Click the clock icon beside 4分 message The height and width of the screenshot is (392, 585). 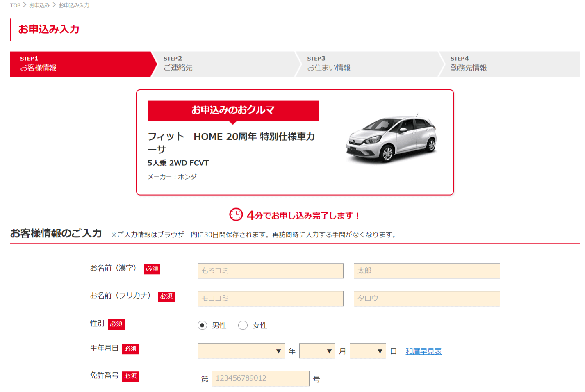point(236,214)
